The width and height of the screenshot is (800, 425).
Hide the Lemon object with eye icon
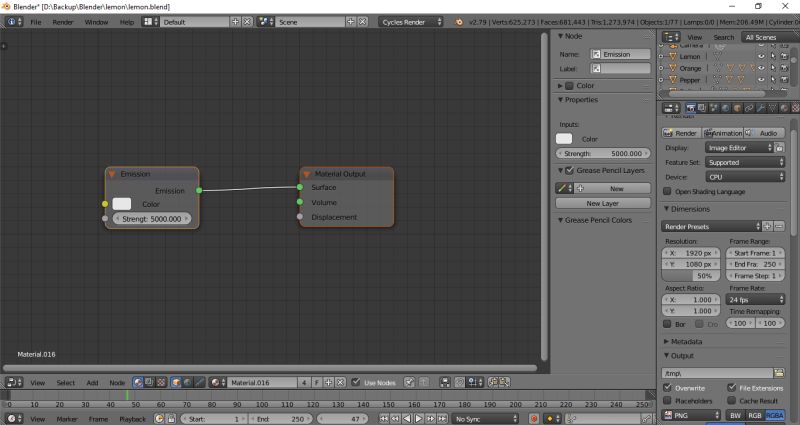pos(761,57)
